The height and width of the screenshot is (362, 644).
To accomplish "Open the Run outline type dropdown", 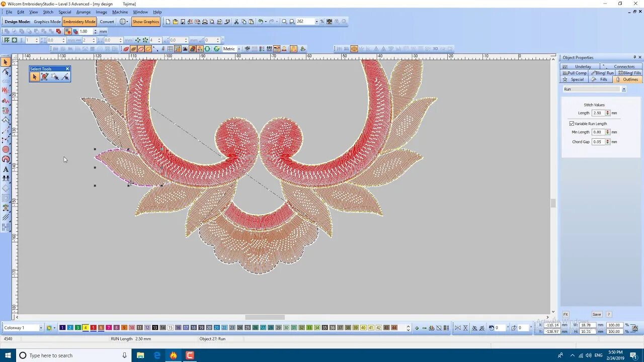I will pos(624,89).
